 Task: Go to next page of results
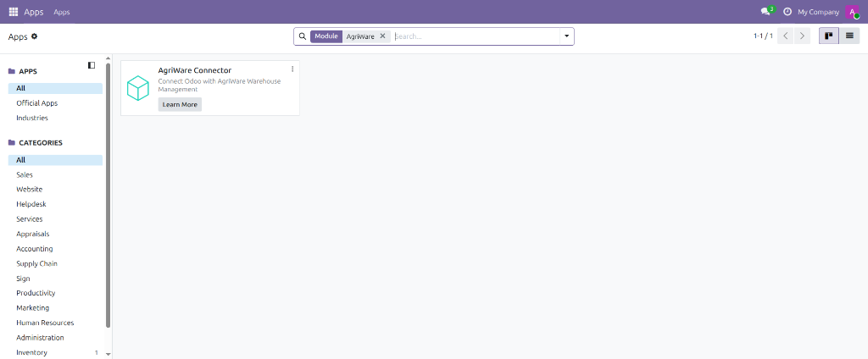[x=802, y=36]
